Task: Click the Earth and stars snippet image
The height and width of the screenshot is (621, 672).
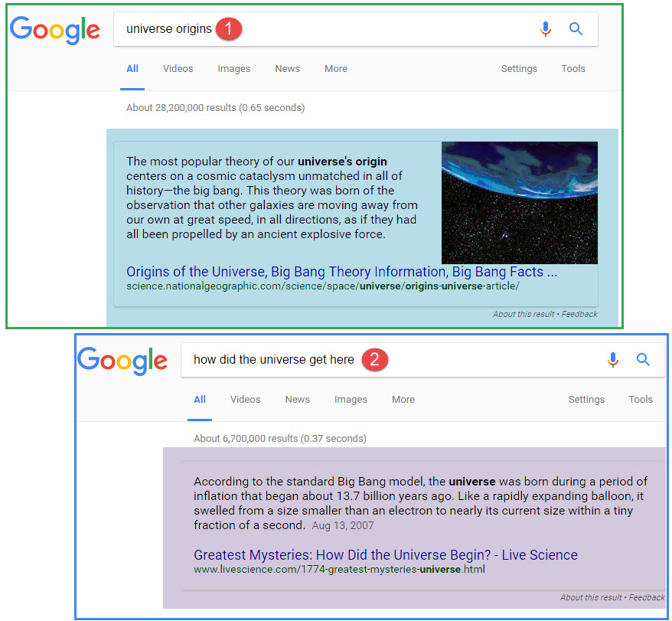Action: pos(520,203)
